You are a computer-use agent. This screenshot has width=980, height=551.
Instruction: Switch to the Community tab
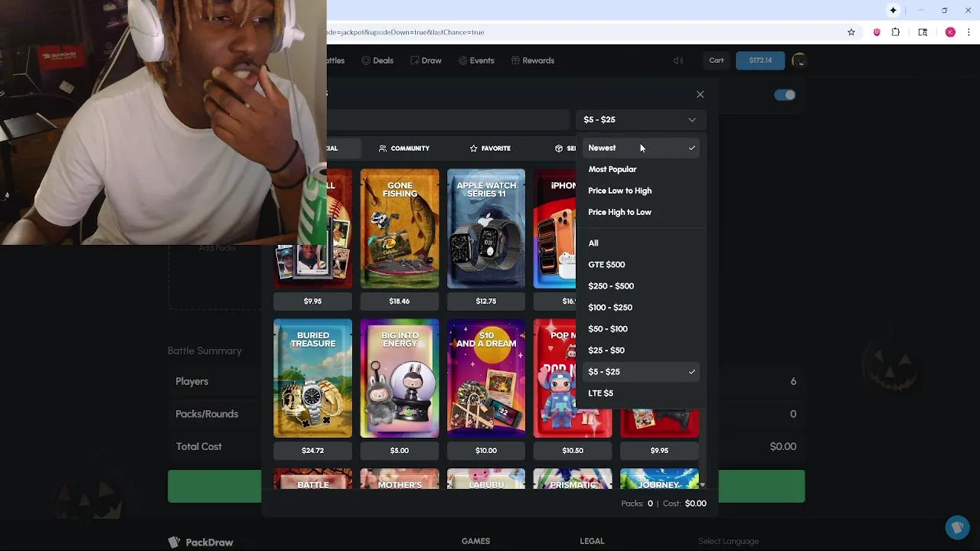click(x=403, y=148)
